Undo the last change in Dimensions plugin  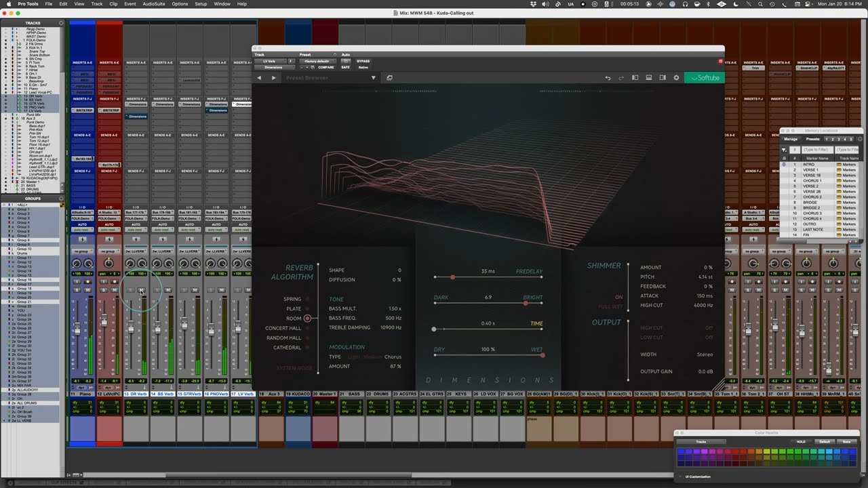[x=608, y=78]
